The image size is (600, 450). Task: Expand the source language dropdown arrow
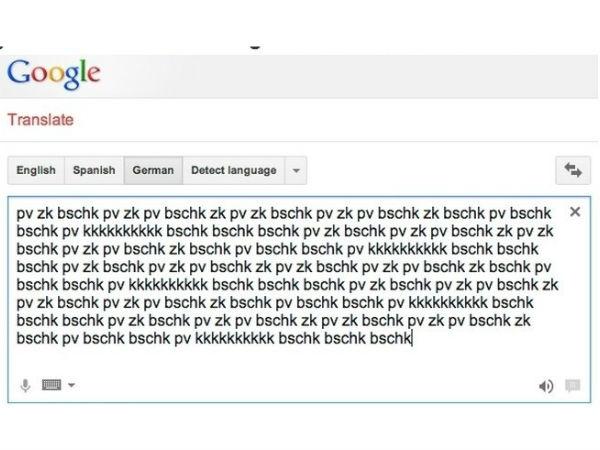(x=296, y=170)
